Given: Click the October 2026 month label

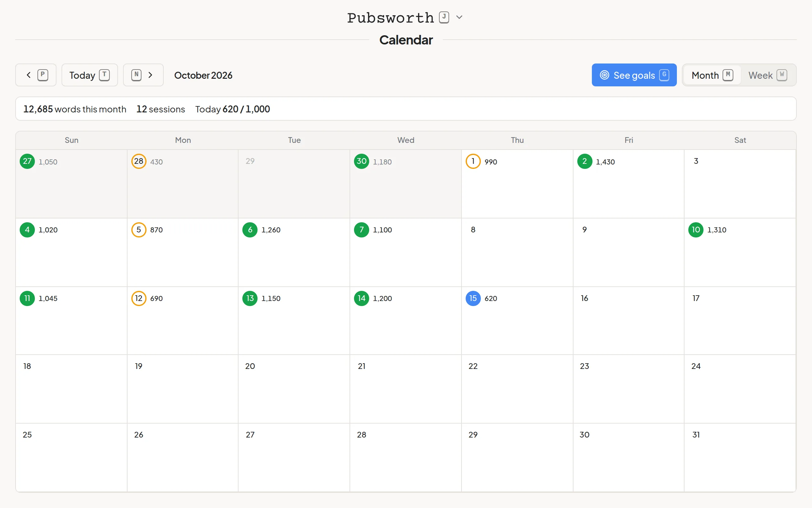Looking at the screenshot, I should tap(203, 75).
